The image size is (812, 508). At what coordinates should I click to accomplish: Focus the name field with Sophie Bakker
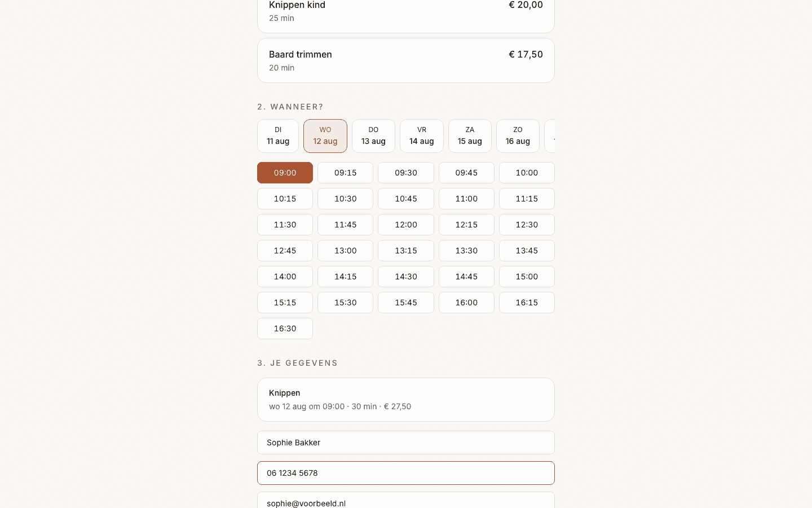406,443
